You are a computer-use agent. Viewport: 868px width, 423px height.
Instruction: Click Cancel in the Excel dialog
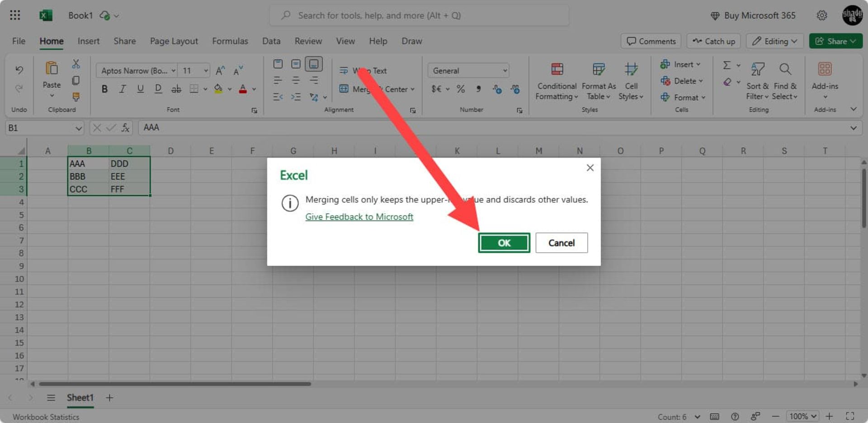click(561, 243)
